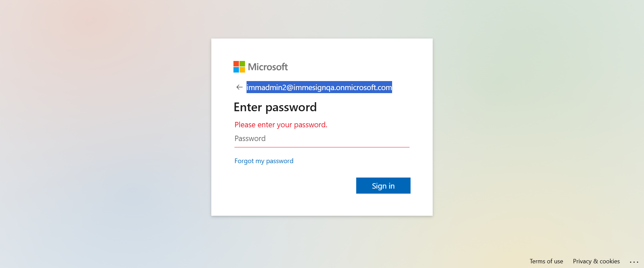The height and width of the screenshot is (268, 644).
Task: Click the back arrow beside the email
Action: (x=239, y=87)
